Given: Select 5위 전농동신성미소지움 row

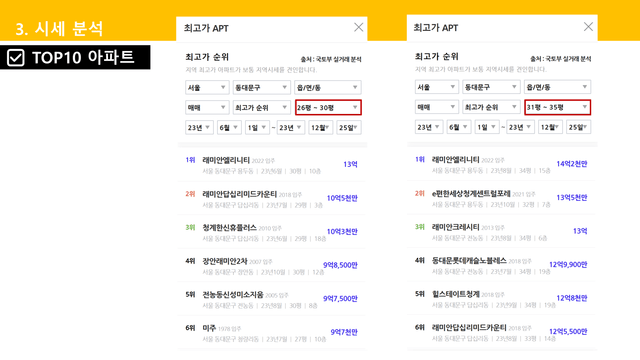Looking at the screenshot, I should coord(272,299).
